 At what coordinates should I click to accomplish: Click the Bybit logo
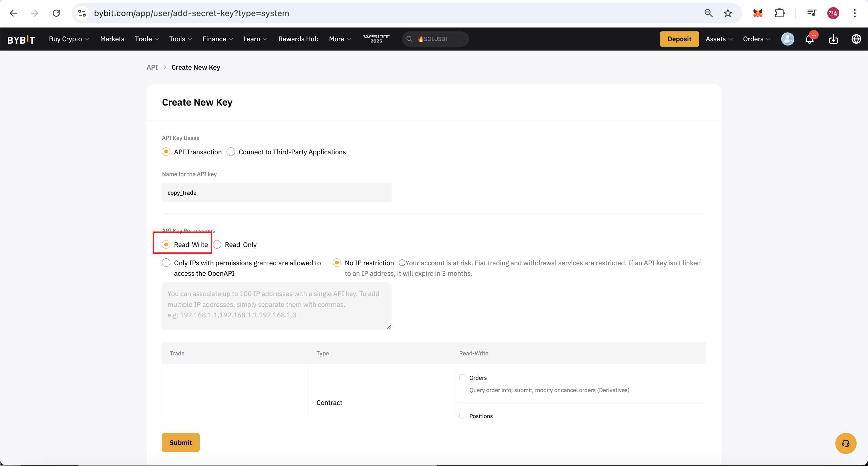(x=21, y=39)
